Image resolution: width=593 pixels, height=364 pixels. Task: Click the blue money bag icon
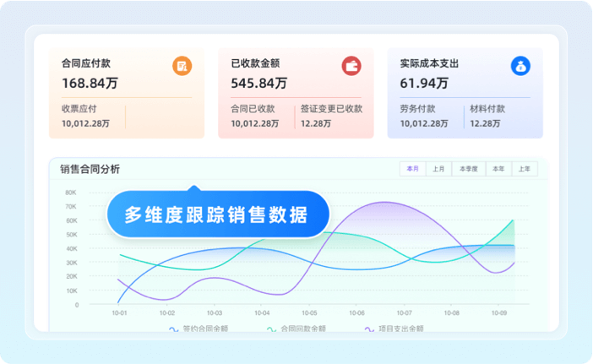(520, 66)
